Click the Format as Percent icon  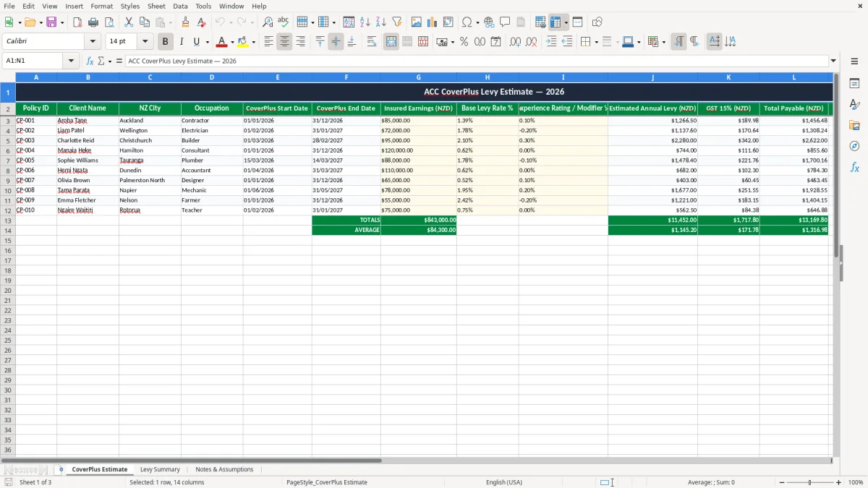pyautogui.click(x=464, y=42)
